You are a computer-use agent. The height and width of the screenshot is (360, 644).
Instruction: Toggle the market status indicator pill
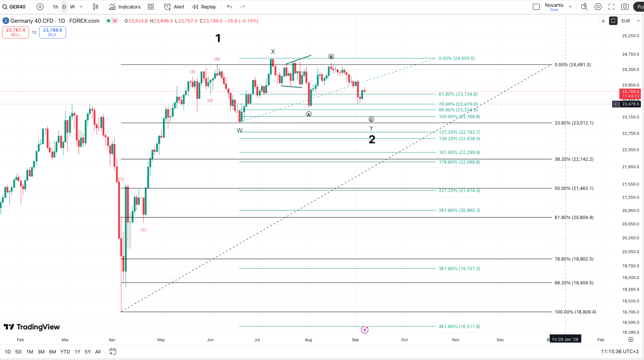coord(111,21)
